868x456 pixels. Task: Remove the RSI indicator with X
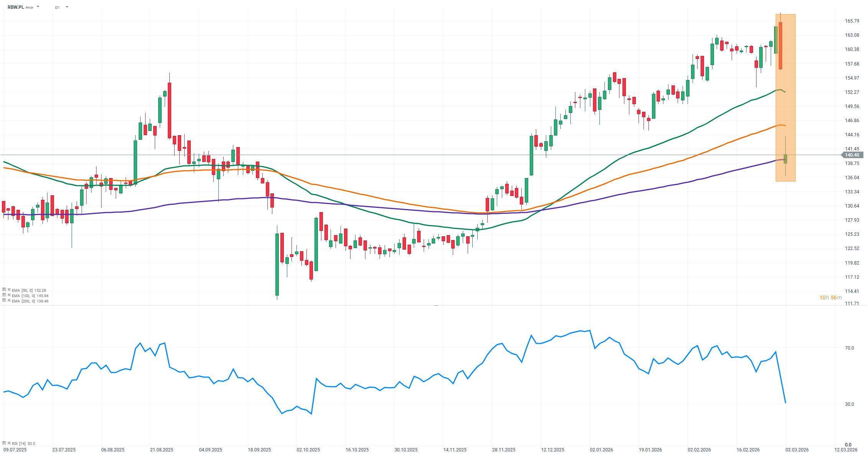(9, 443)
